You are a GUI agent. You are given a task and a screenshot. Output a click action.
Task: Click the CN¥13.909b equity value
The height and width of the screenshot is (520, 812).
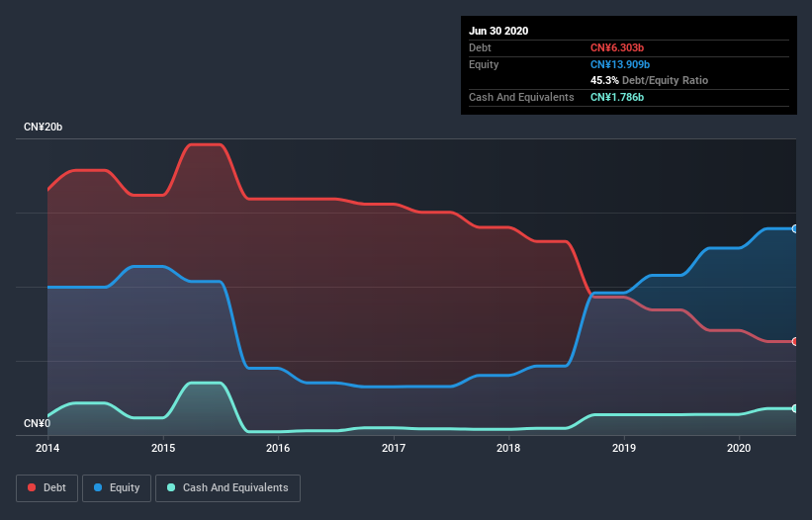(x=620, y=64)
